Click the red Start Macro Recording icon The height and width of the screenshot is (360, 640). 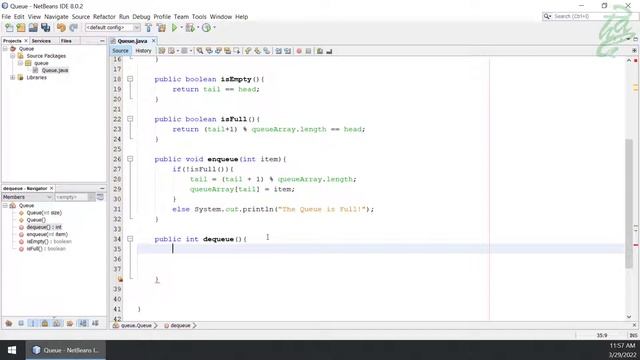point(299,51)
